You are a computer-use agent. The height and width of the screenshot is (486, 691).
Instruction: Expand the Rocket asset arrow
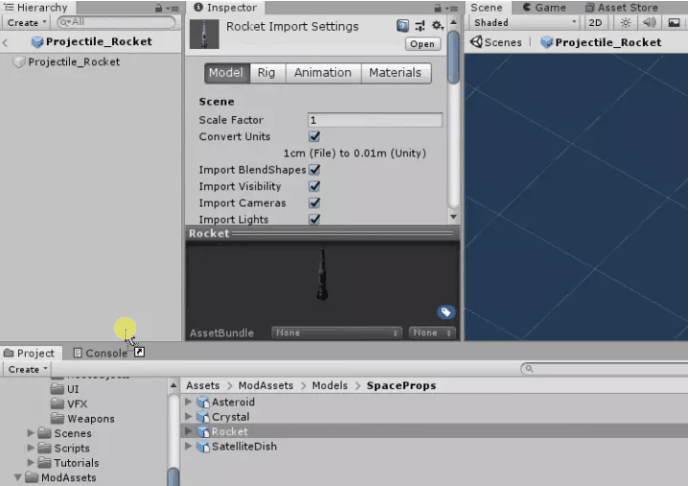pyautogui.click(x=188, y=431)
